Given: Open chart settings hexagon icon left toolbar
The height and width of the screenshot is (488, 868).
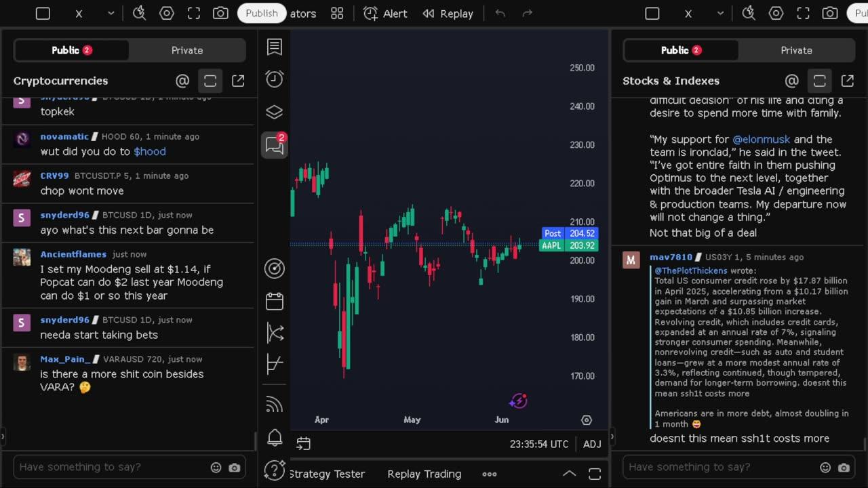Looking at the screenshot, I should 166,13.
